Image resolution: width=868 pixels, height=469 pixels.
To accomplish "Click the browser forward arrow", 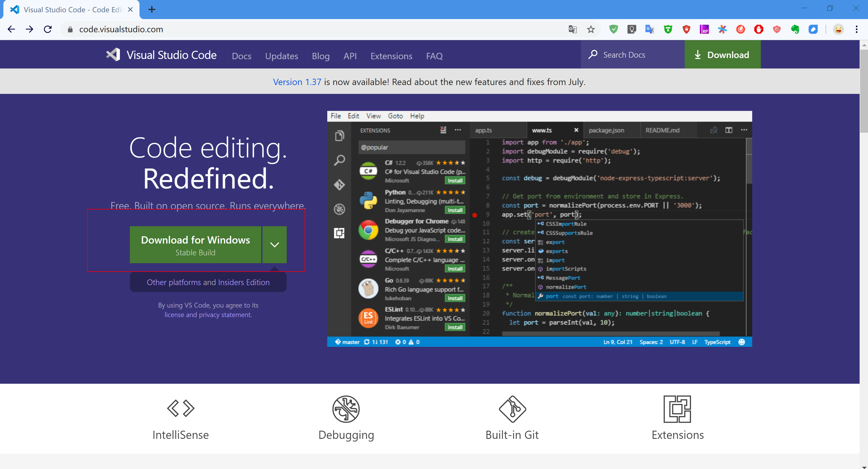I will [29, 29].
